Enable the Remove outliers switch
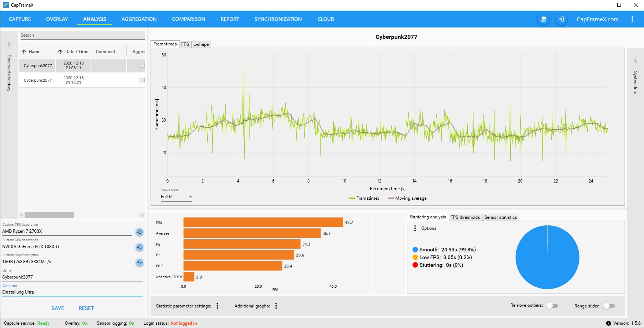Viewport: 644px width, 328px height. [552, 306]
